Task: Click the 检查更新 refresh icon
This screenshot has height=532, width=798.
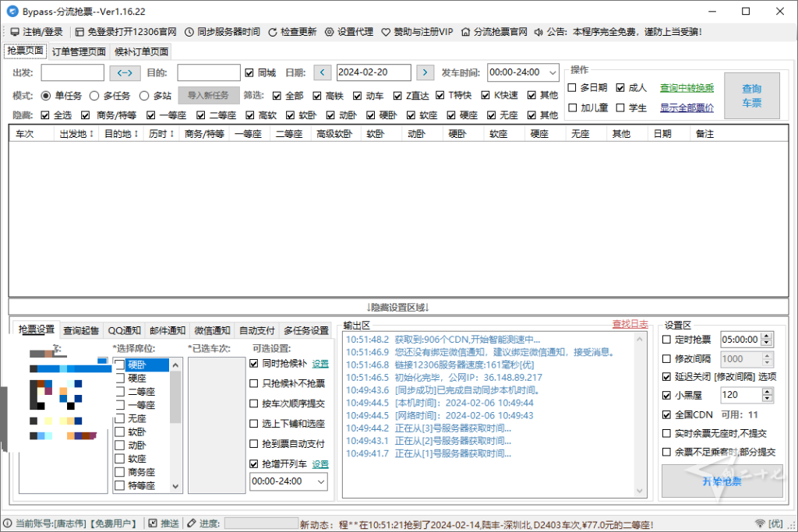Action: pyautogui.click(x=273, y=32)
